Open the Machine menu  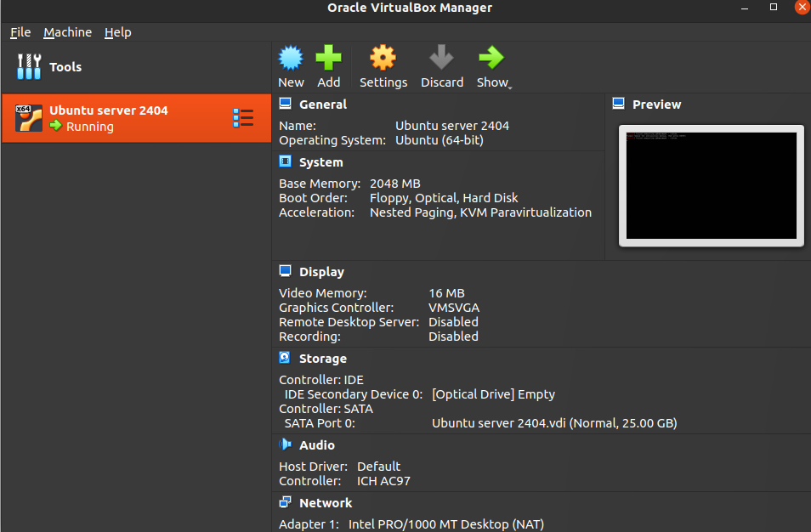(67, 32)
